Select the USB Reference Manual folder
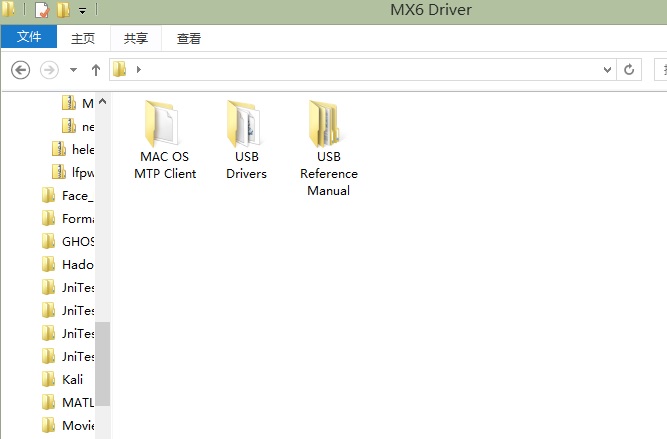 point(329,148)
